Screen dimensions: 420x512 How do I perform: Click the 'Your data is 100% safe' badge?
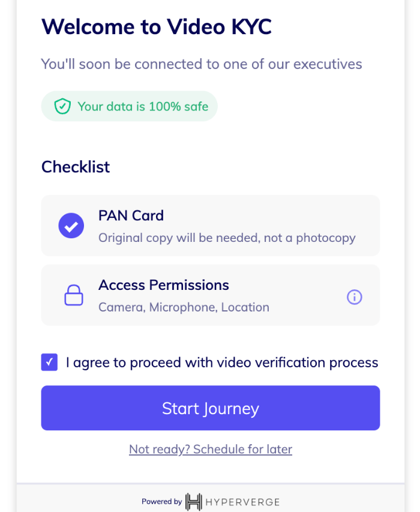[x=143, y=107]
